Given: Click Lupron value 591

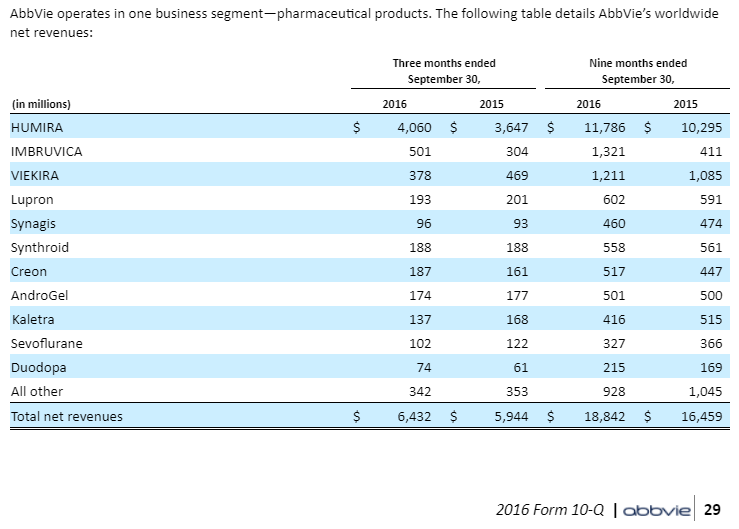Looking at the screenshot, I should pyautogui.click(x=711, y=200).
